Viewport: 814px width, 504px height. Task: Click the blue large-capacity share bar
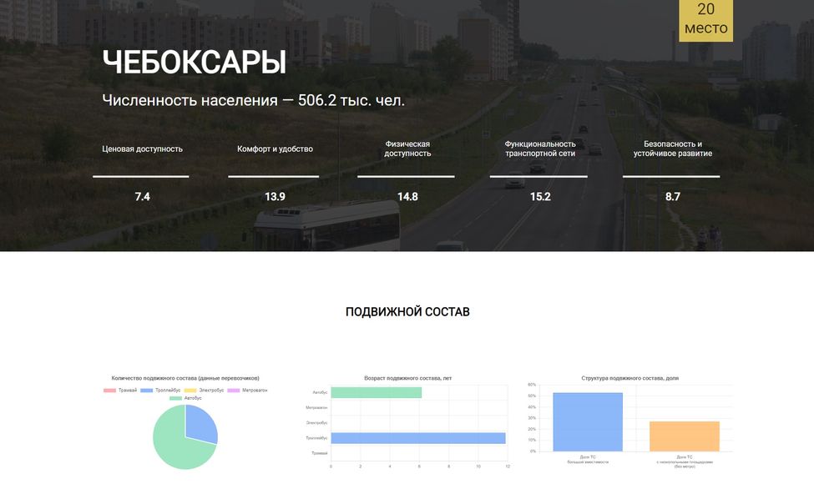(x=588, y=422)
